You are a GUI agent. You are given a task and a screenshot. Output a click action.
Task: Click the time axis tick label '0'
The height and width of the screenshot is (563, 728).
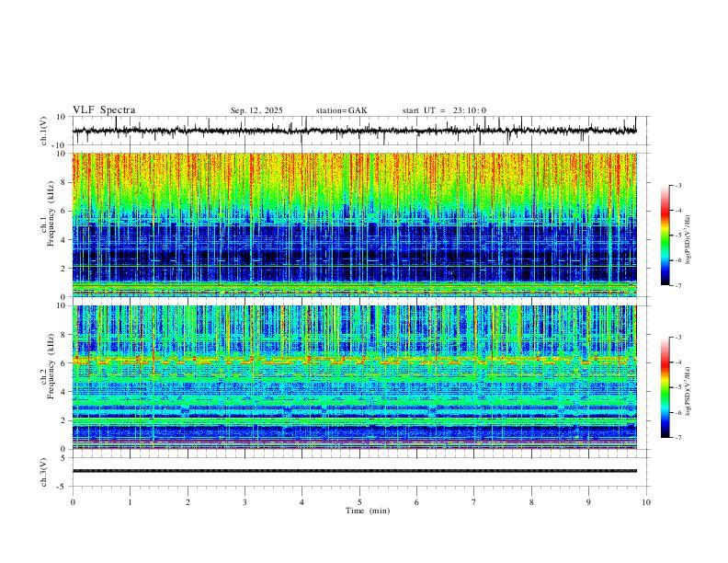73,502
